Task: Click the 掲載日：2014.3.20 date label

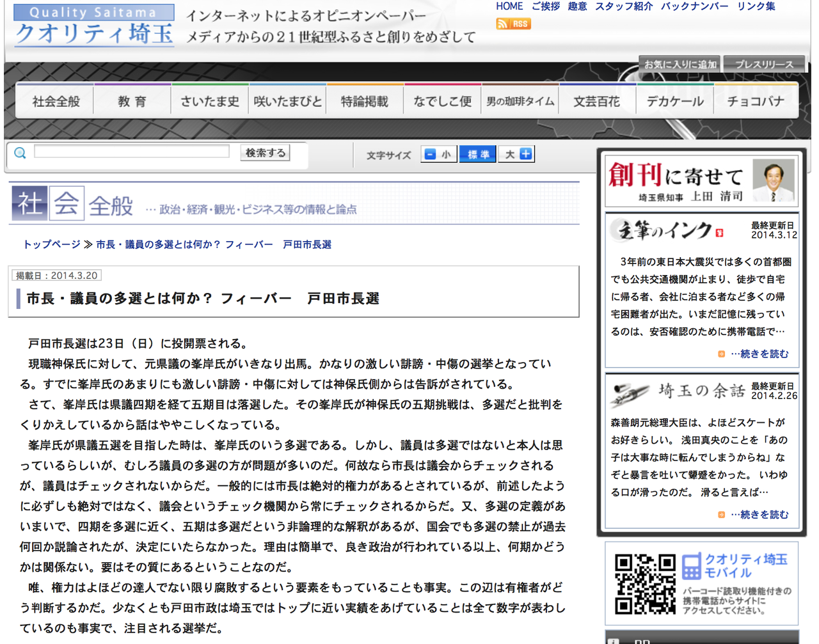Action: click(x=56, y=276)
